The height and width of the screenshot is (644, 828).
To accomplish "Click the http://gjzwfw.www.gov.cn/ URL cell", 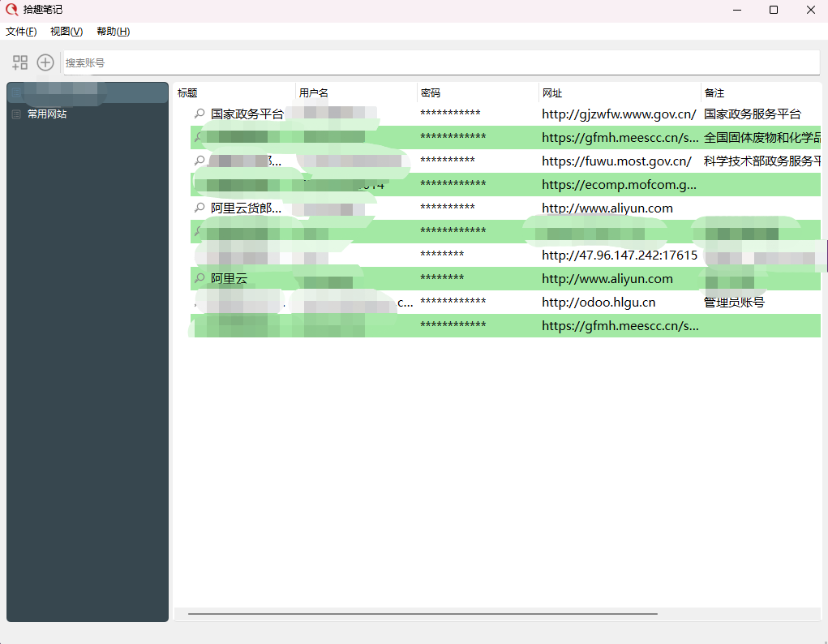I will 619,114.
